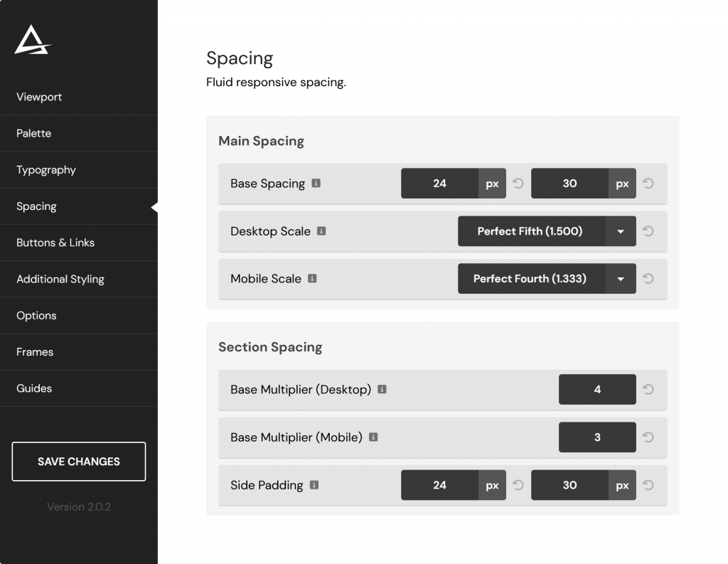Viewport: 728px width, 564px height.
Task: Click the Mobile Scale info icon
Action: pos(313,278)
